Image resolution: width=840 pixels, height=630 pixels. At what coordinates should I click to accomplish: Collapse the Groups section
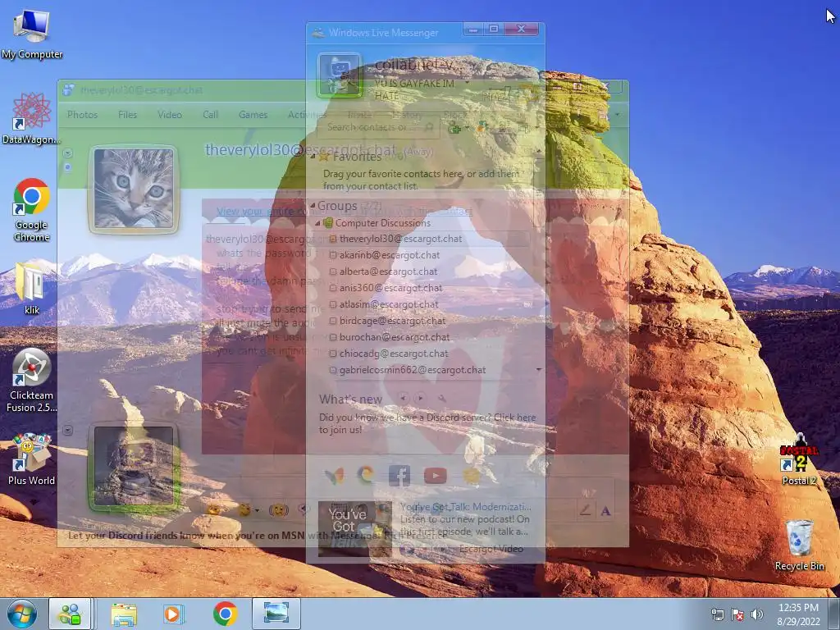[313, 206]
